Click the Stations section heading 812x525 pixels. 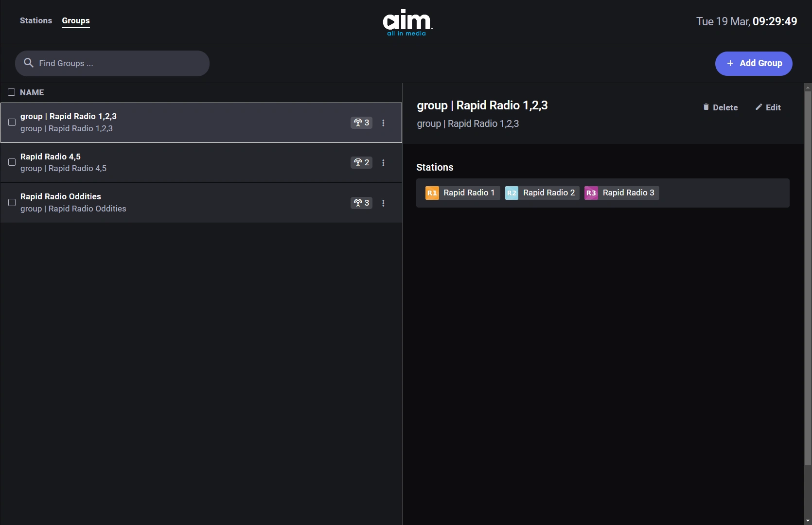[x=435, y=167]
